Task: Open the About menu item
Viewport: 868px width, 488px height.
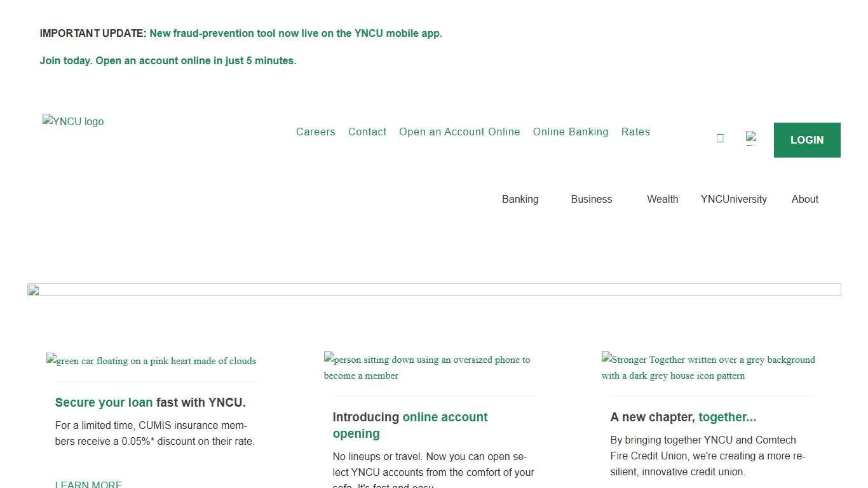Action: coord(804,199)
